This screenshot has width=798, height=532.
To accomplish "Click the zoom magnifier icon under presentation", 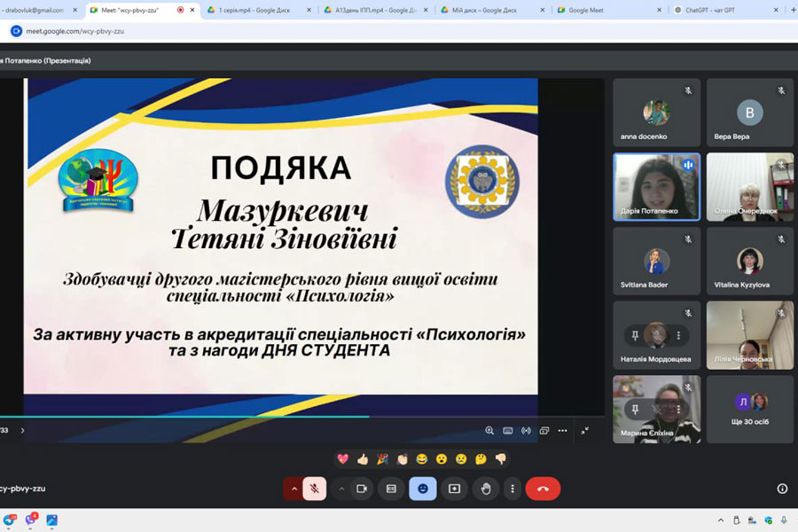I will [489, 431].
